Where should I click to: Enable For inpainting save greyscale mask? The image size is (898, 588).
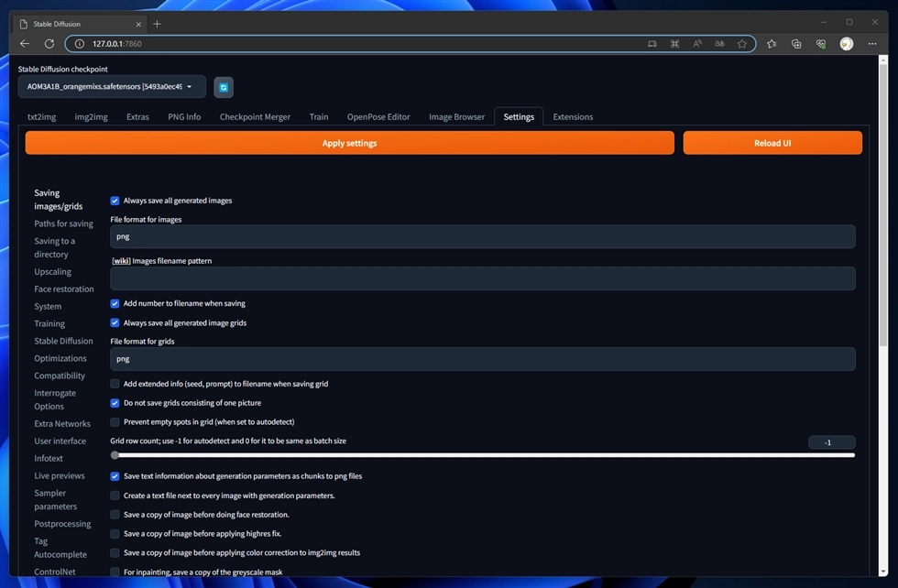[115, 572]
